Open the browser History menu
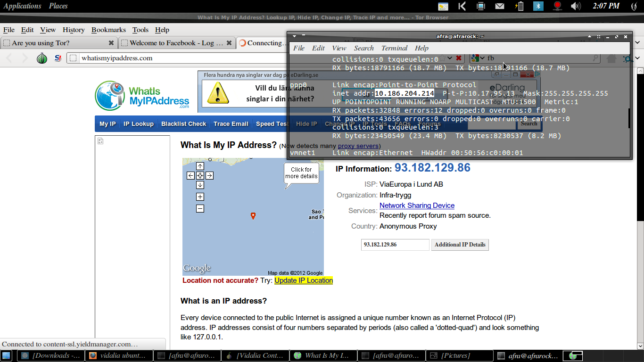The image size is (644, 362). 74,30
